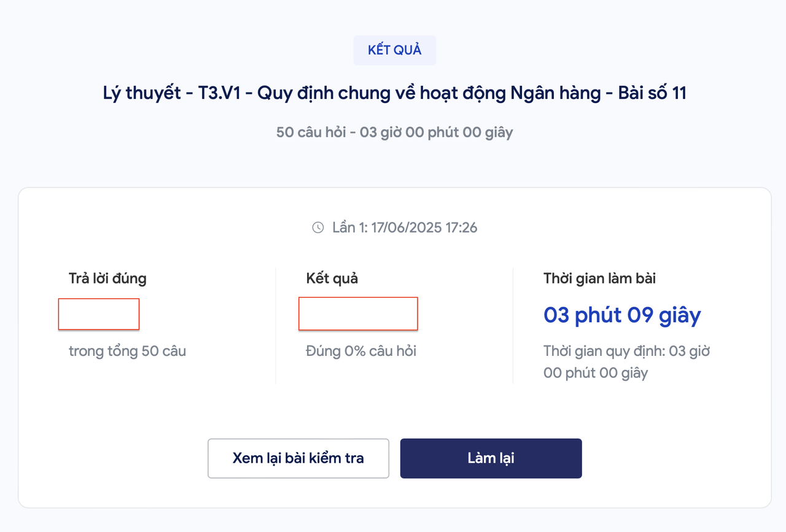Click the Làm lại button

tap(491, 458)
